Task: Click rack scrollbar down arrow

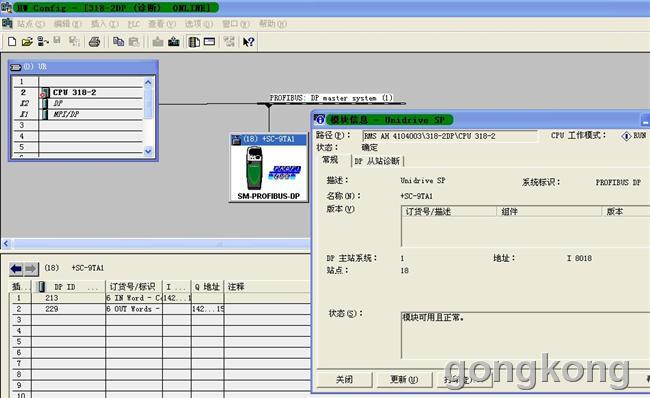Action: point(148,151)
